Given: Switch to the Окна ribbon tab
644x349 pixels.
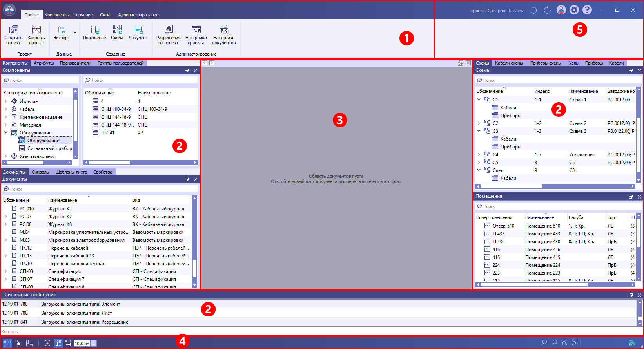Looking at the screenshot, I should tap(105, 15).
